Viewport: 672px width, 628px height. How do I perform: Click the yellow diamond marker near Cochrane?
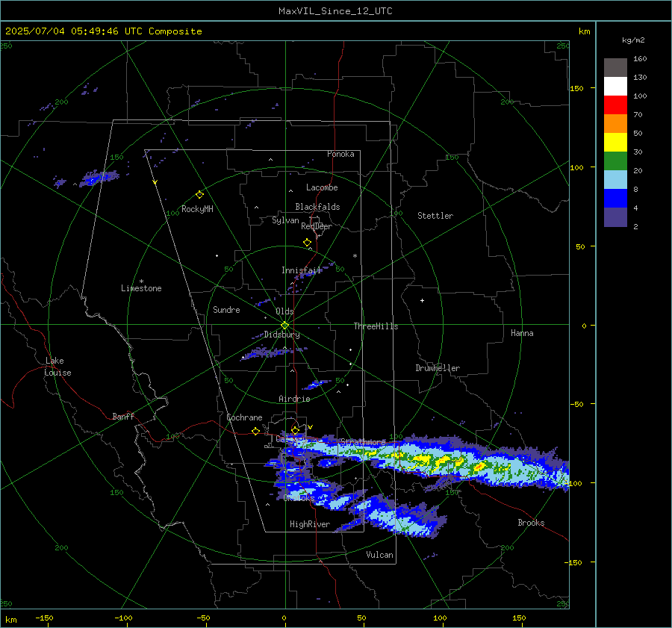(255, 431)
